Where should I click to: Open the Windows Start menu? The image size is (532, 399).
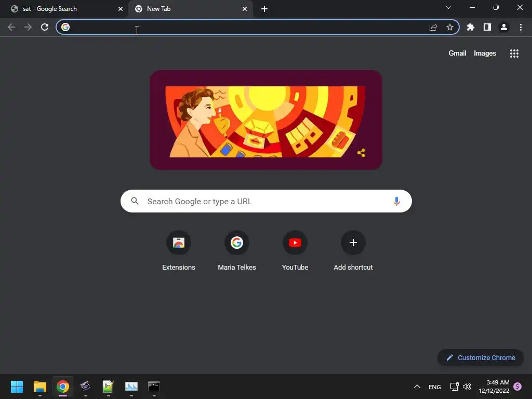[x=17, y=387]
